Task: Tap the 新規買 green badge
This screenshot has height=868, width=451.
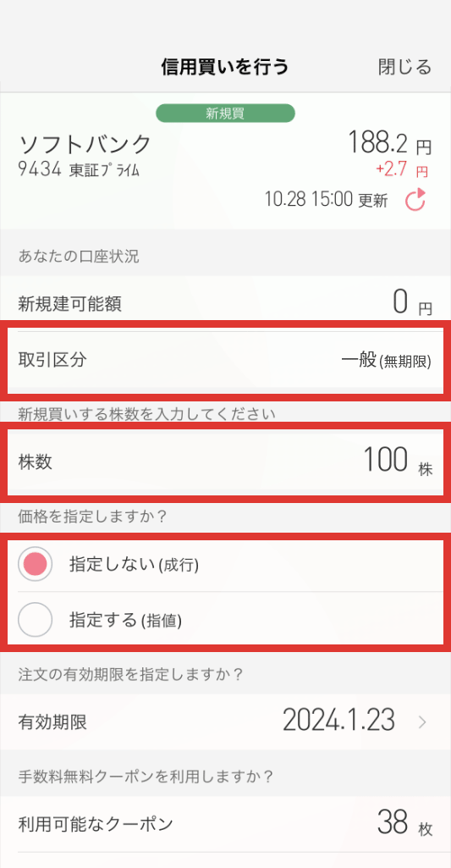Action: [225, 114]
